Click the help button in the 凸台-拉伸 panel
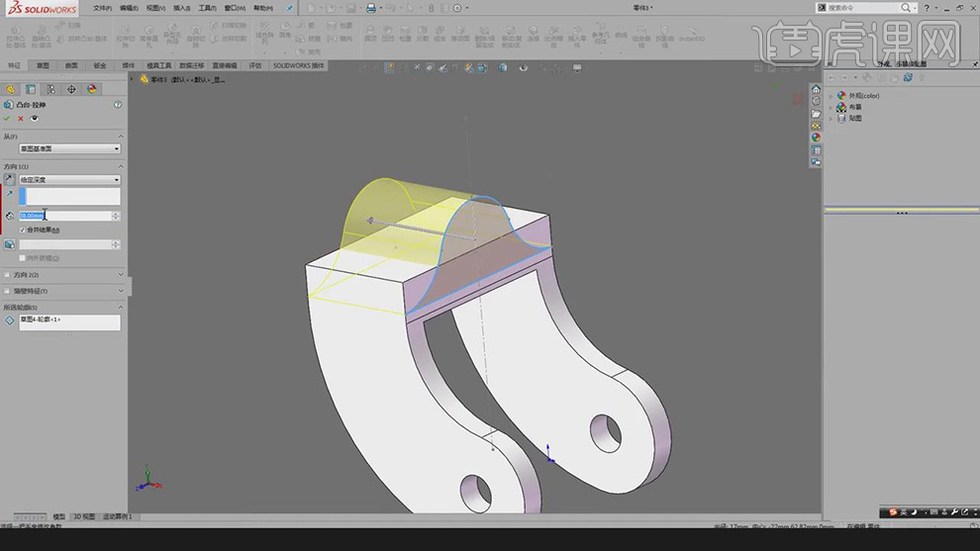Image resolution: width=980 pixels, height=551 pixels. coord(118,104)
